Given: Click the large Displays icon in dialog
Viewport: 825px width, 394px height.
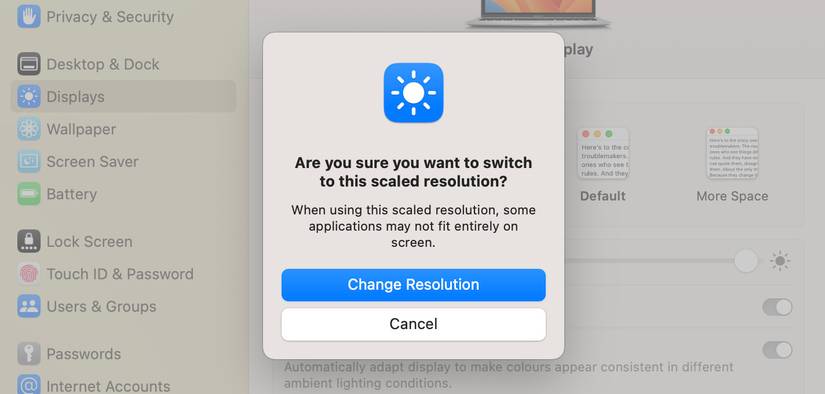Looking at the screenshot, I should point(414,93).
